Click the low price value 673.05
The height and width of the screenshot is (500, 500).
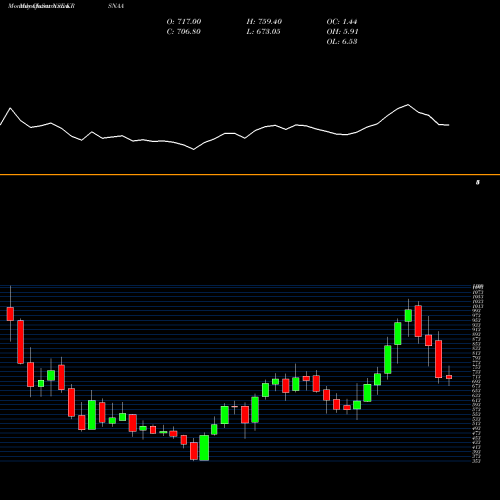[x=264, y=32]
